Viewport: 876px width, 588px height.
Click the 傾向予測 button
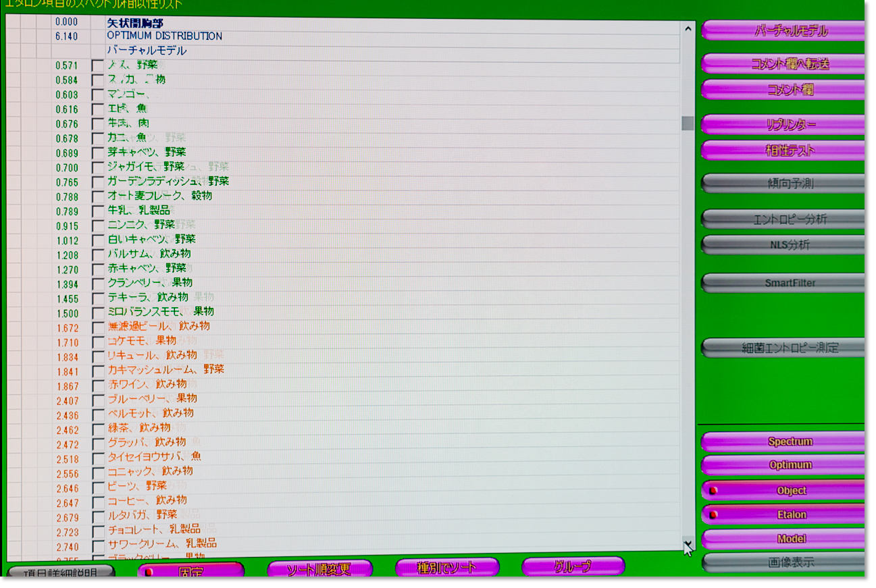point(783,184)
